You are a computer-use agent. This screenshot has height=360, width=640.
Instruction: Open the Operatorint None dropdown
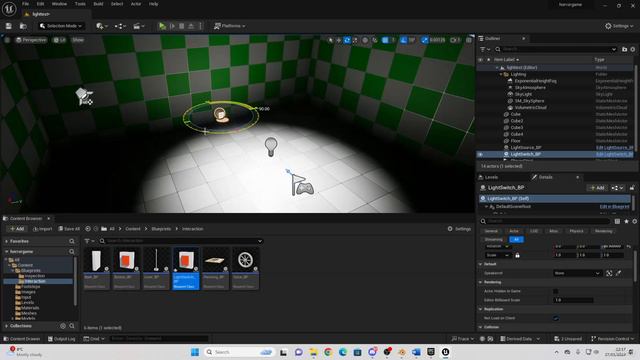tap(577, 273)
